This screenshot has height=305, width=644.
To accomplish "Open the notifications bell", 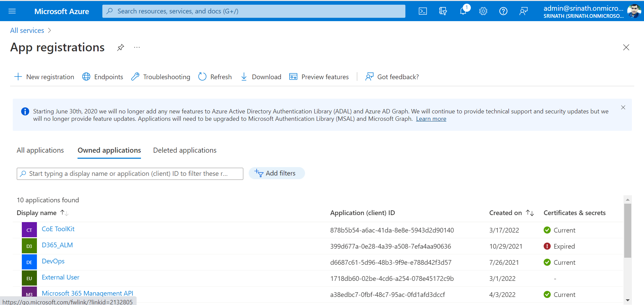I will click(463, 11).
